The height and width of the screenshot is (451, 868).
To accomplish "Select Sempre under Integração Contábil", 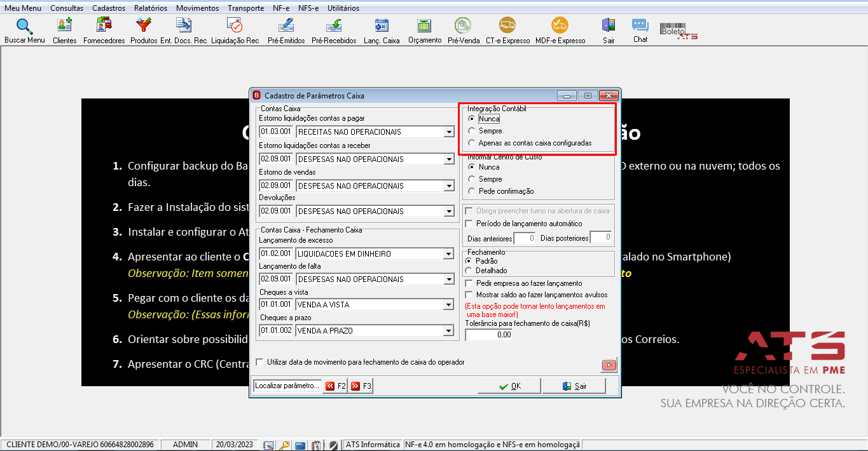I will 471,131.
